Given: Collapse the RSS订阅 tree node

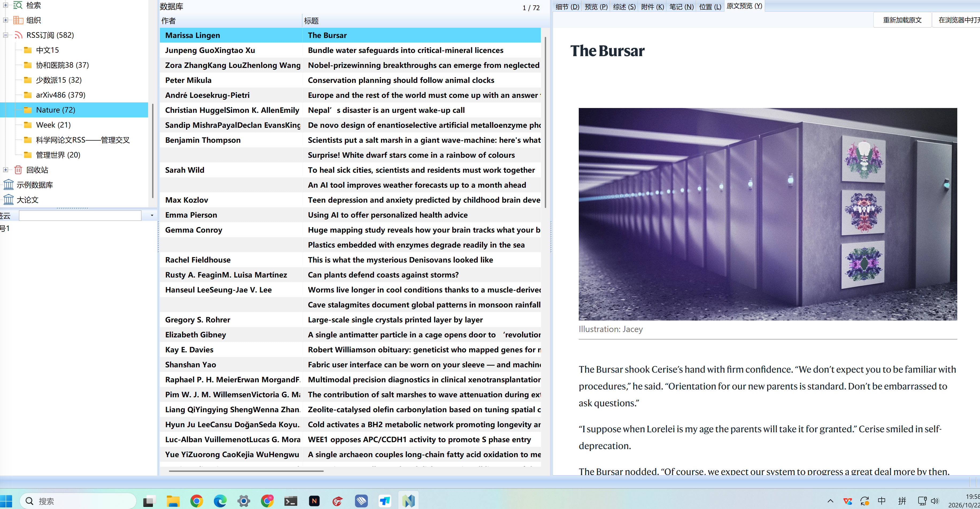Looking at the screenshot, I should tap(6, 35).
